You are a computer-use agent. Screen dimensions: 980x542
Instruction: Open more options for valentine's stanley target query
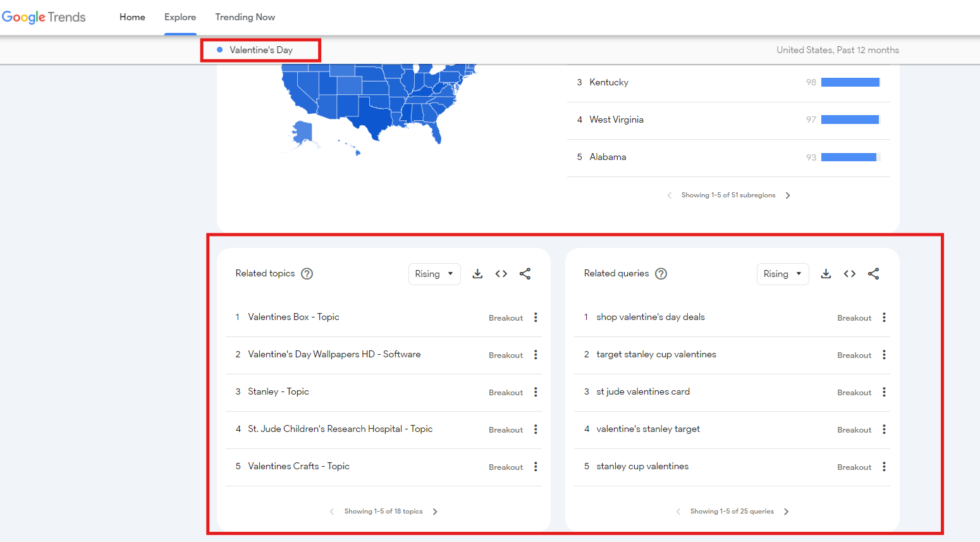coord(884,429)
